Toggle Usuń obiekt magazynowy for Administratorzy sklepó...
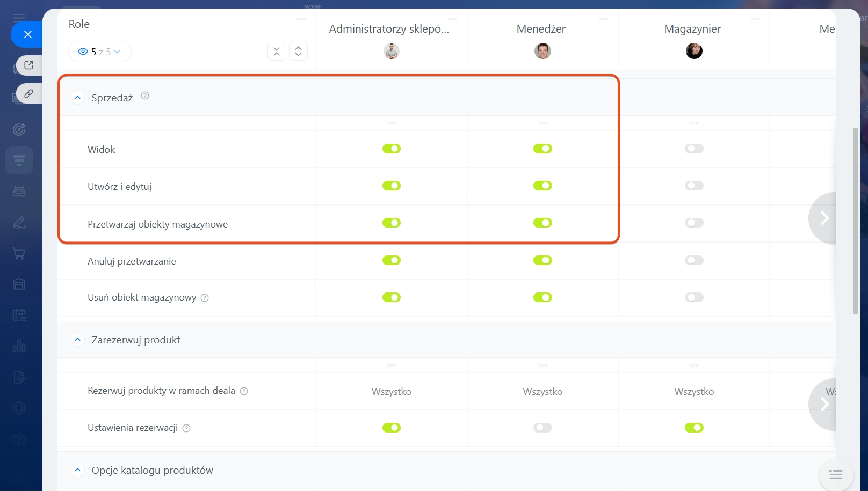This screenshot has height=491, width=868. pyautogui.click(x=392, y=297)
